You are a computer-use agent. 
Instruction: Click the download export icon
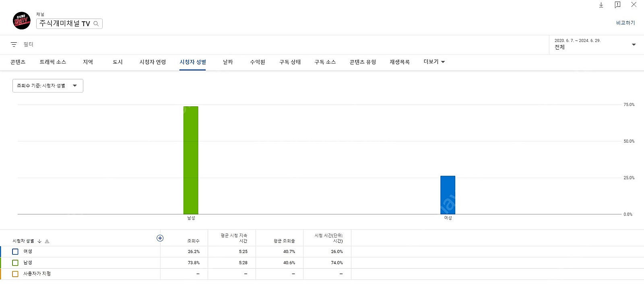tap(601, 5)
